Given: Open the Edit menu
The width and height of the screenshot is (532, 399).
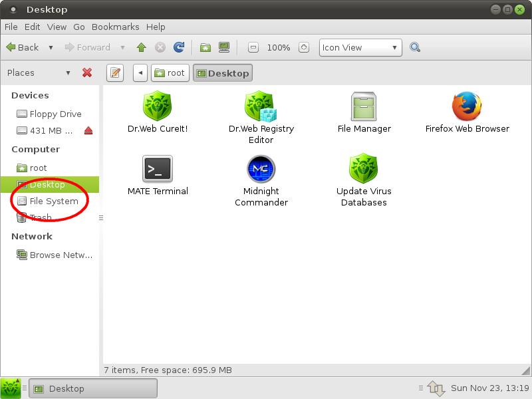Looking at the screenshot, I should [32, 27].
